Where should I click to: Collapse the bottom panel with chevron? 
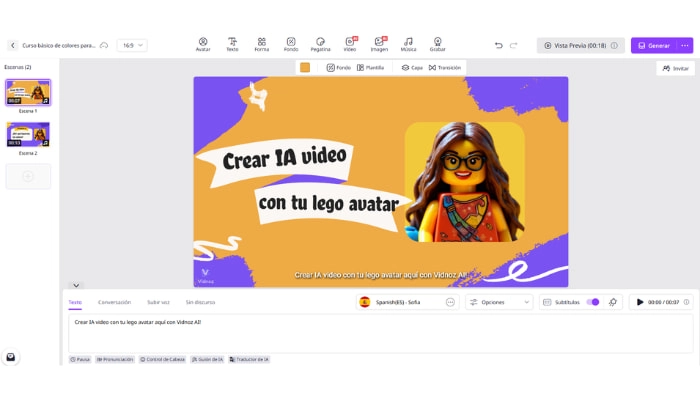point(76,285)
